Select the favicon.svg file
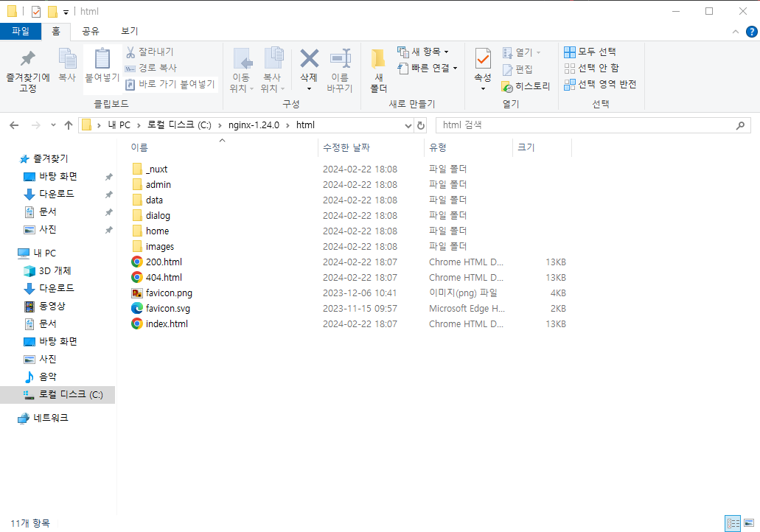The height and width of the screenshot is (532, 760). click(168, 309)
